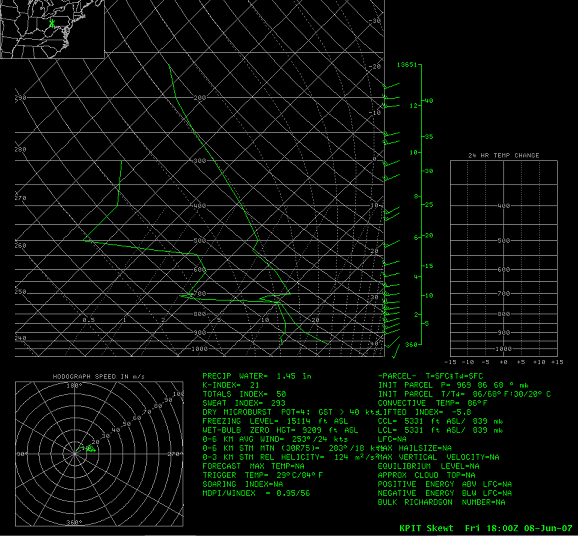Click the K-INDEX value line
Viewport: 578px width, 536px height.
coord(231,385)
